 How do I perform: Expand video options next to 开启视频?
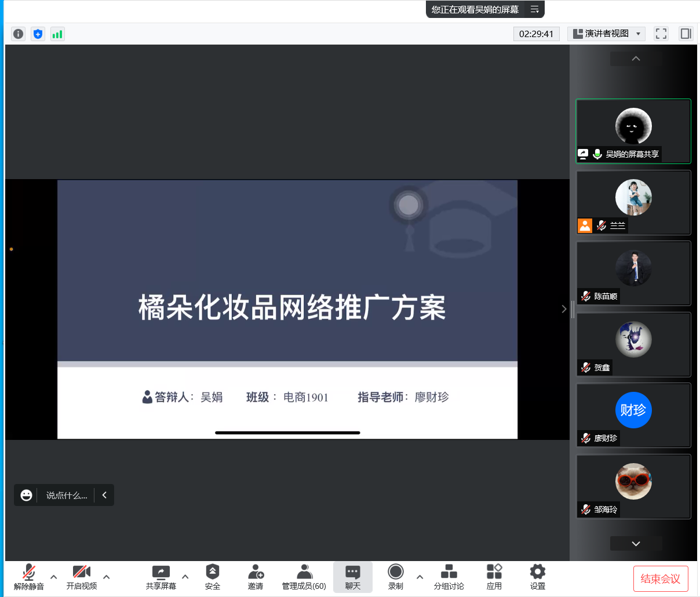[106, 577]
